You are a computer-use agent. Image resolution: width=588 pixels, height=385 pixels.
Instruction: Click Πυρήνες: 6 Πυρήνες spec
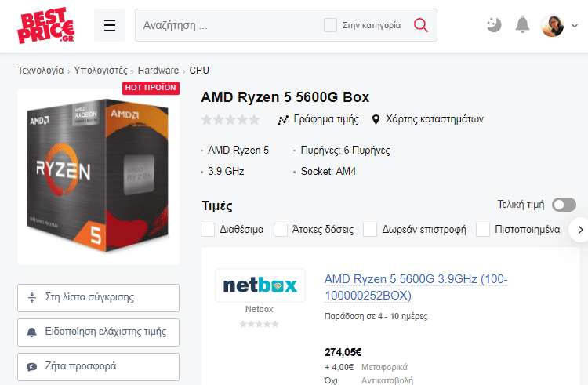[x=345, y=151]
